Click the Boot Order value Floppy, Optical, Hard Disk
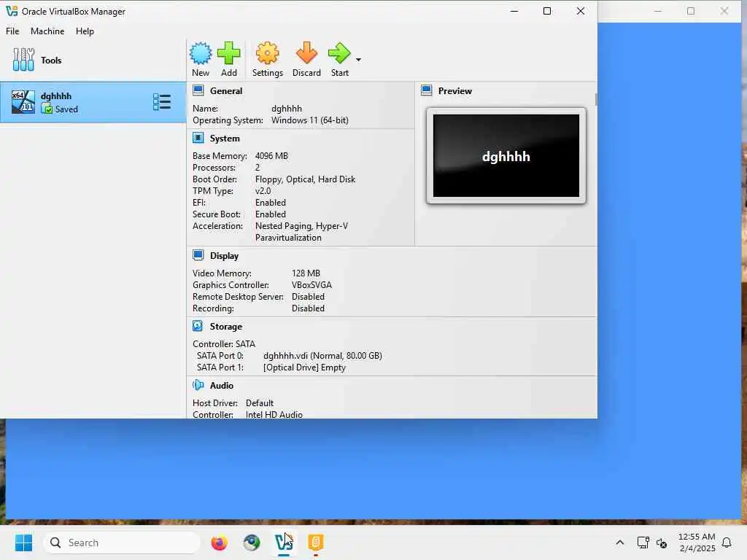The height and width of the screenshot is (560, 747). 306,179
